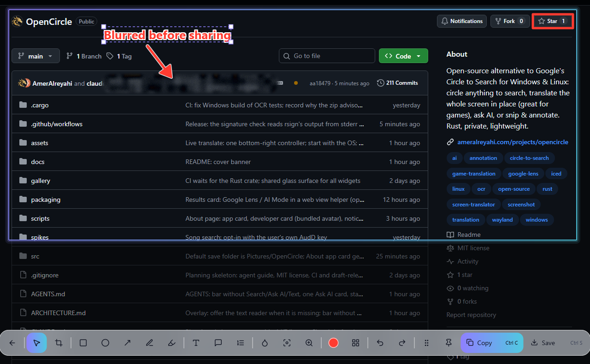Screen dimensions: 590x364
Task: Open the packaging folder
Action: coord(46,200)
